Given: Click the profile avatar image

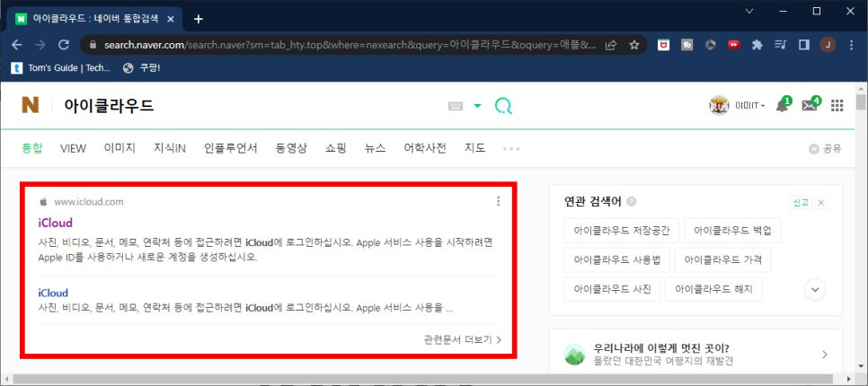Looking at the screenshot, I should click(719, 106).
